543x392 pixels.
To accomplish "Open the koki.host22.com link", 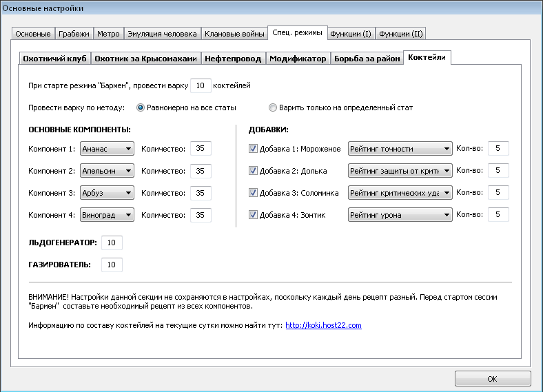I will point(323,325).
